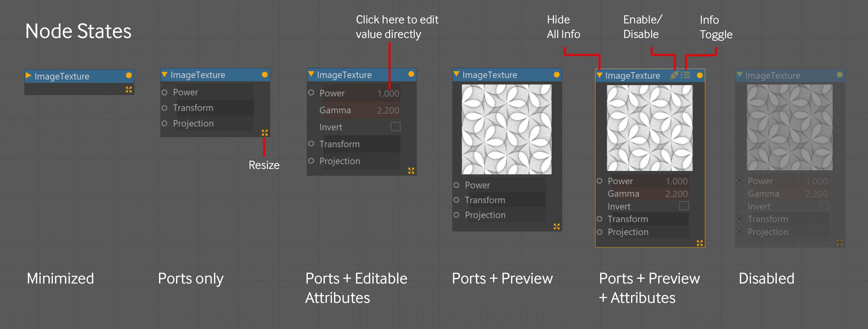The width and height of the screenshot is (868, 329).
Task: Collapse the Ports + Preview node header triangle
Action: pyautogui.click(x=457, y=75)
